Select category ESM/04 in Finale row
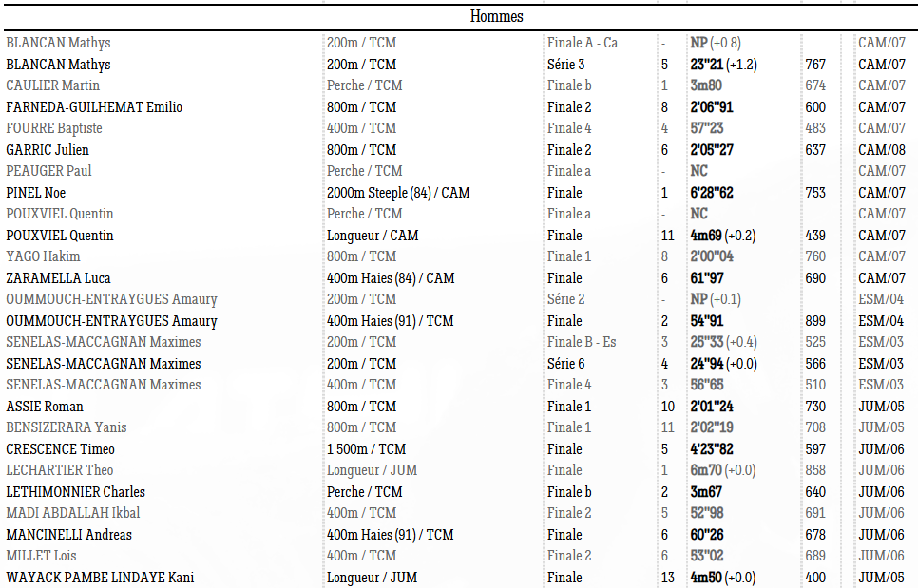Screen dimensions: 918x588 pyautogui.click(x=881, y=321)
